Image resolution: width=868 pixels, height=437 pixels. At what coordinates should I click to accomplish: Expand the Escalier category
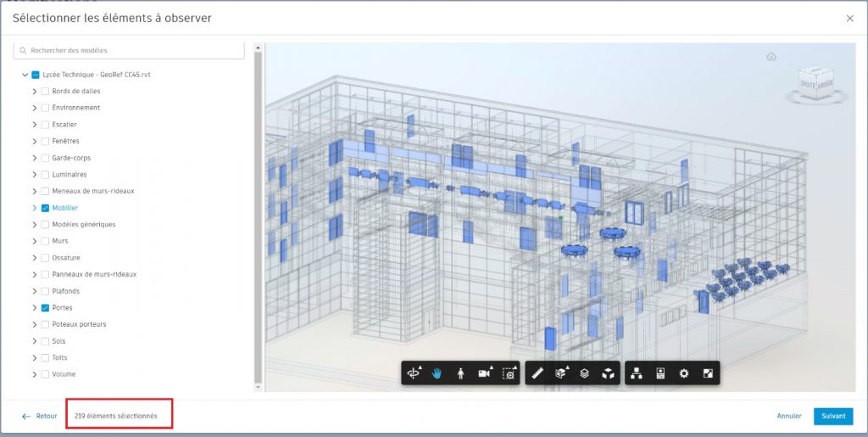click(x=35, y=125)
